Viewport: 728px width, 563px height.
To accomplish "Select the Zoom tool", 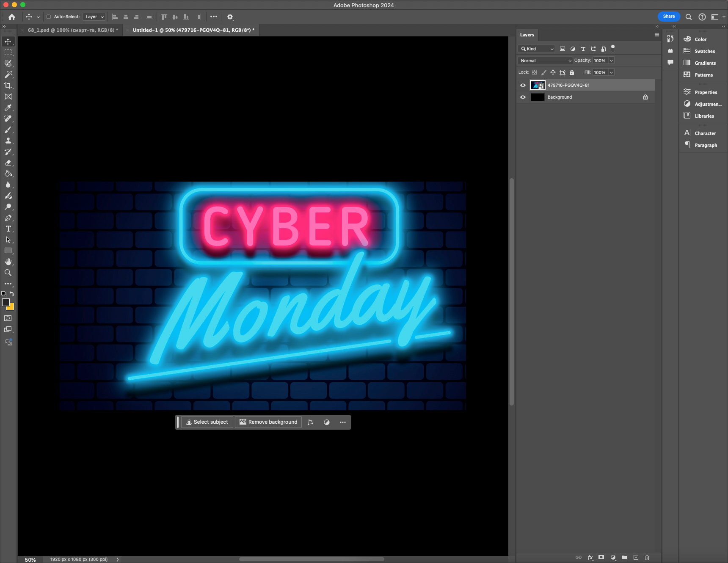I will (x=8, y=273).
